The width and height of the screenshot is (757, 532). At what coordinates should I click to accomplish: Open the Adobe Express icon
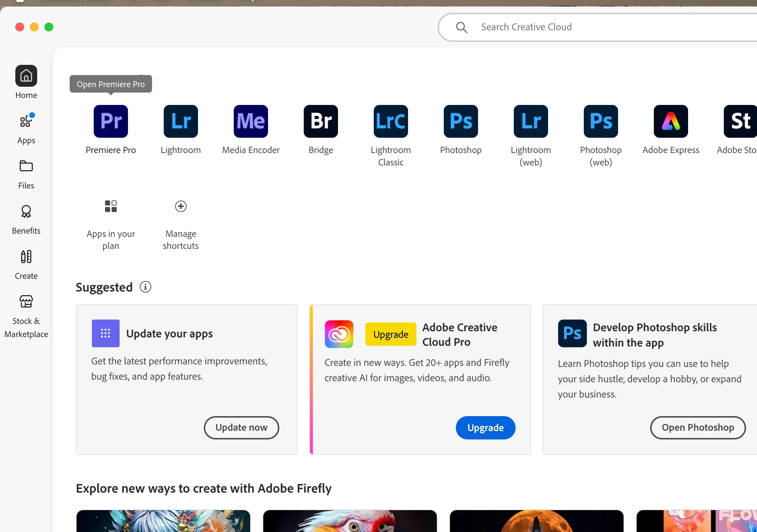click(x=671, y=121)
